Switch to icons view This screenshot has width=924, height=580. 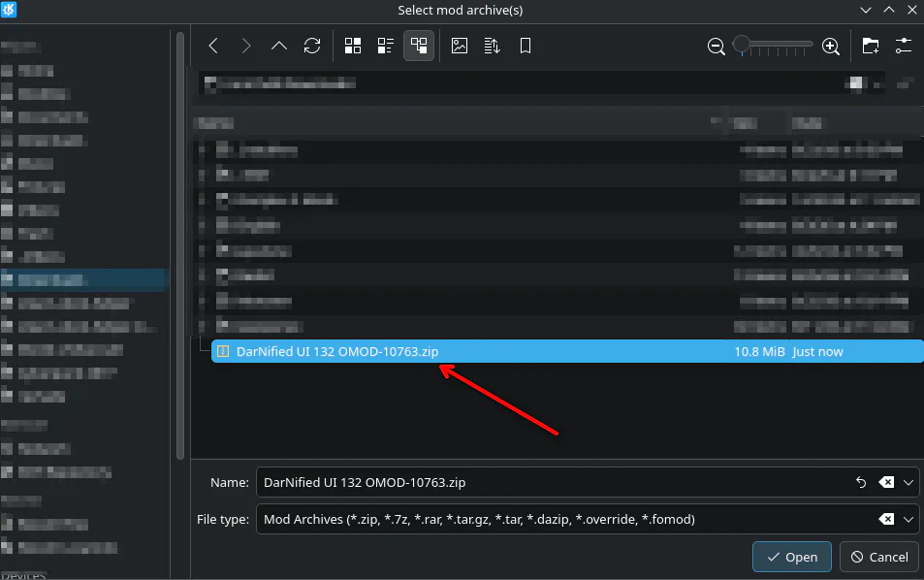tap(353, 46)
